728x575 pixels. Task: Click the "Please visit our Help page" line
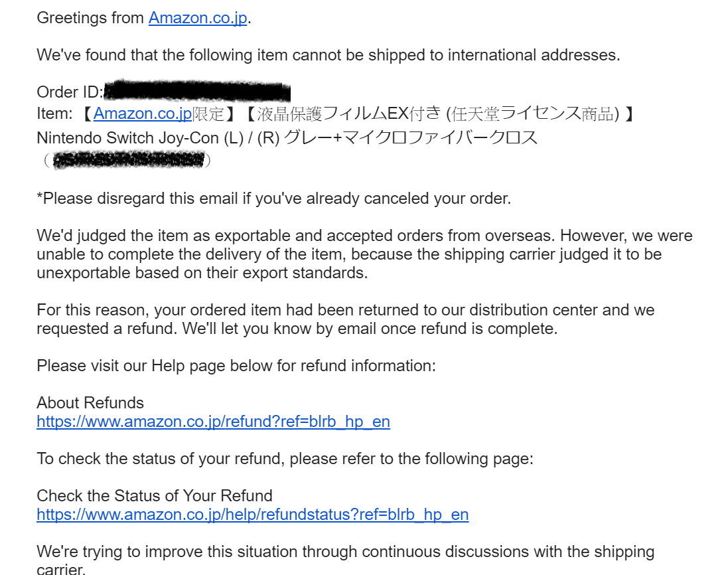[236, 366]
